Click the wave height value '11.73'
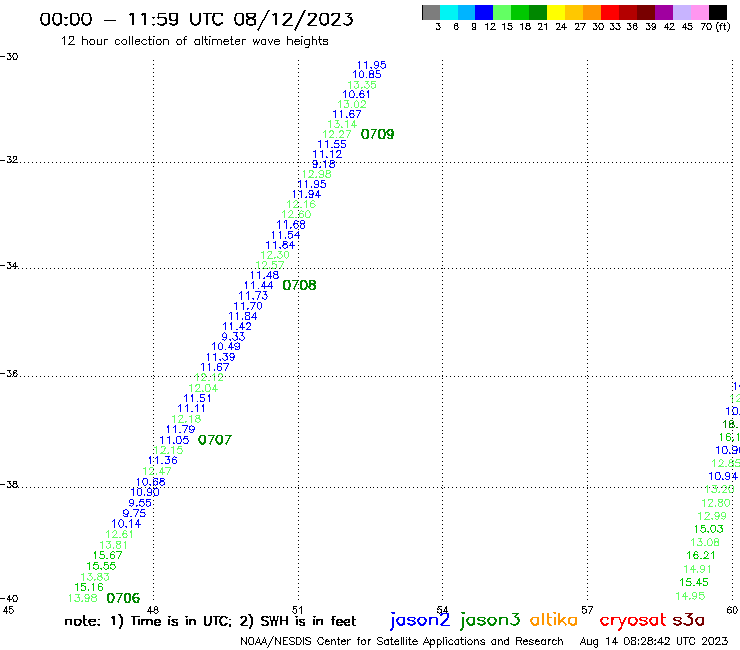Image resolution: width=740 pixels, height=650 pixels. (x=253, y=296)
